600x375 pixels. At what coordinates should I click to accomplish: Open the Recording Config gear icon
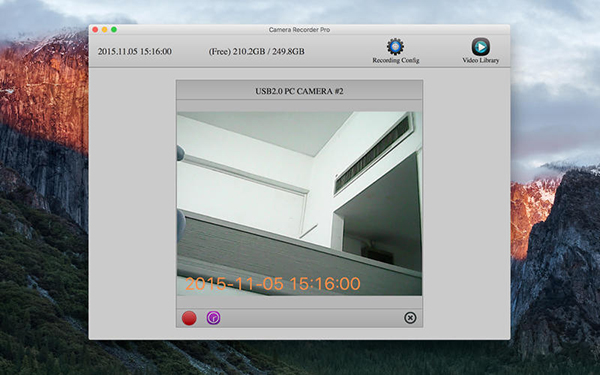[x=395, y=46]
